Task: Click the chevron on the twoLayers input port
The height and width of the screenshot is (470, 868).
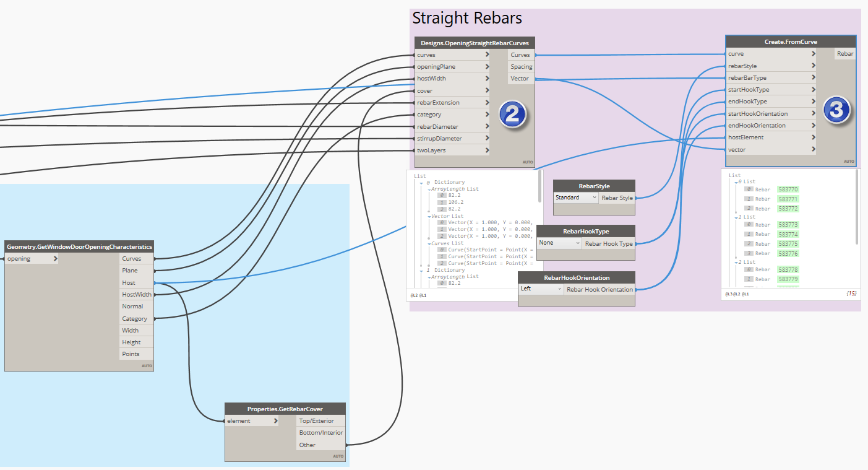Action: 488,150
